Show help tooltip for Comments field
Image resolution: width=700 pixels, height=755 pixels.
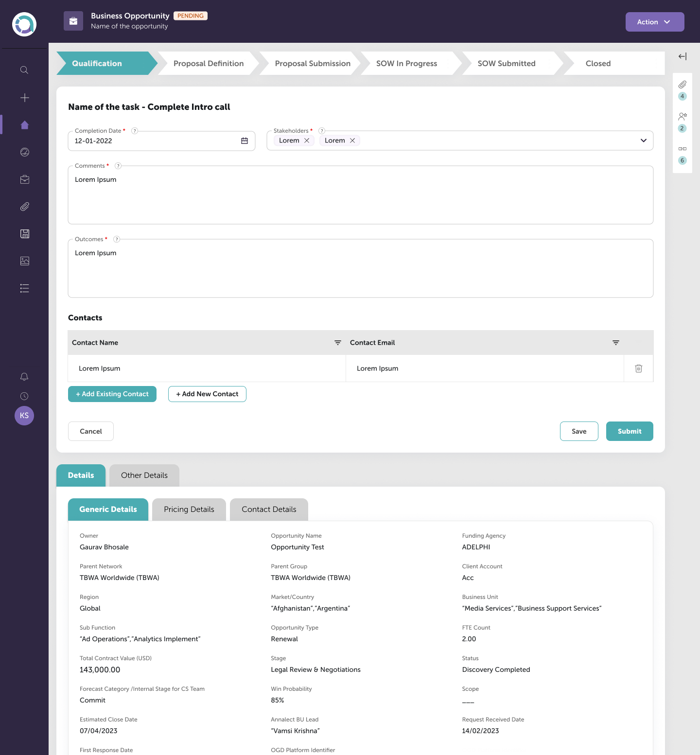coord(118,166)
